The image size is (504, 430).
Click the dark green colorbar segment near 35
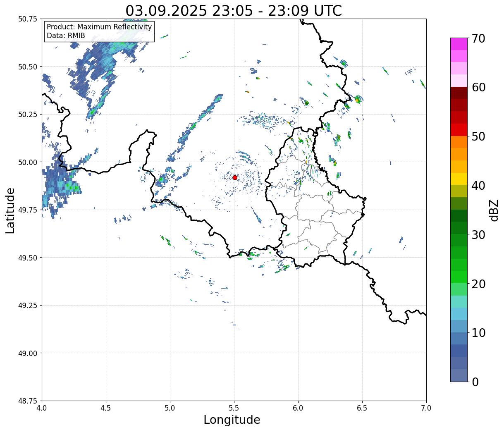[x=459, y=216]
